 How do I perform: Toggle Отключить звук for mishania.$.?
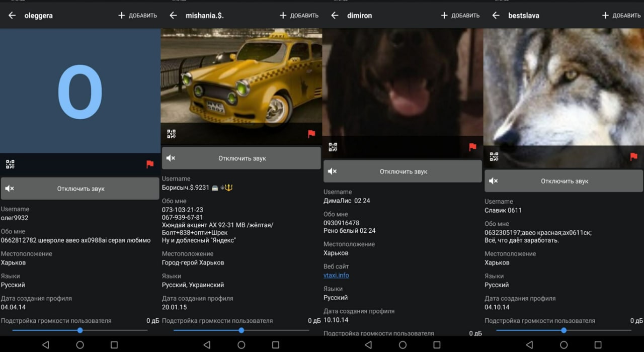click(x=242, y=158)
